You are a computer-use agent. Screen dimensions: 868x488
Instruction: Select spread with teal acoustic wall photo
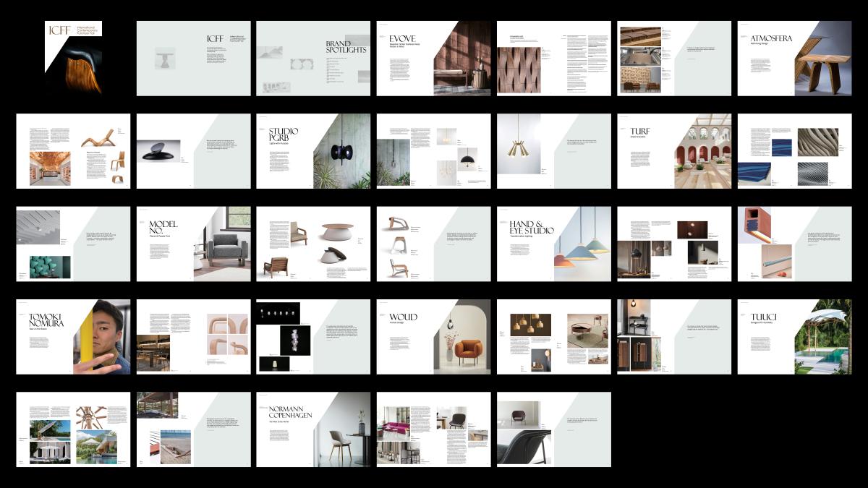(x=73, y=244)
